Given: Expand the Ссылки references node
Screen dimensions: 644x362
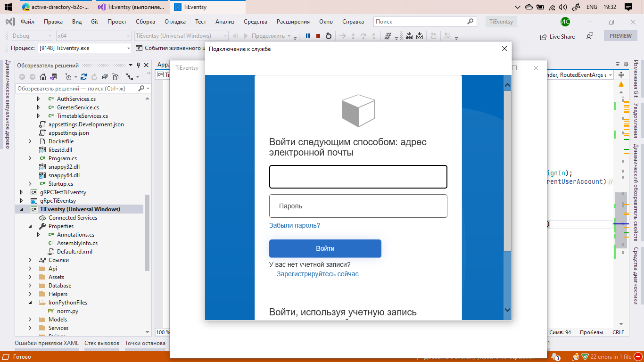Looking at the screenshot, I should 30,260.
